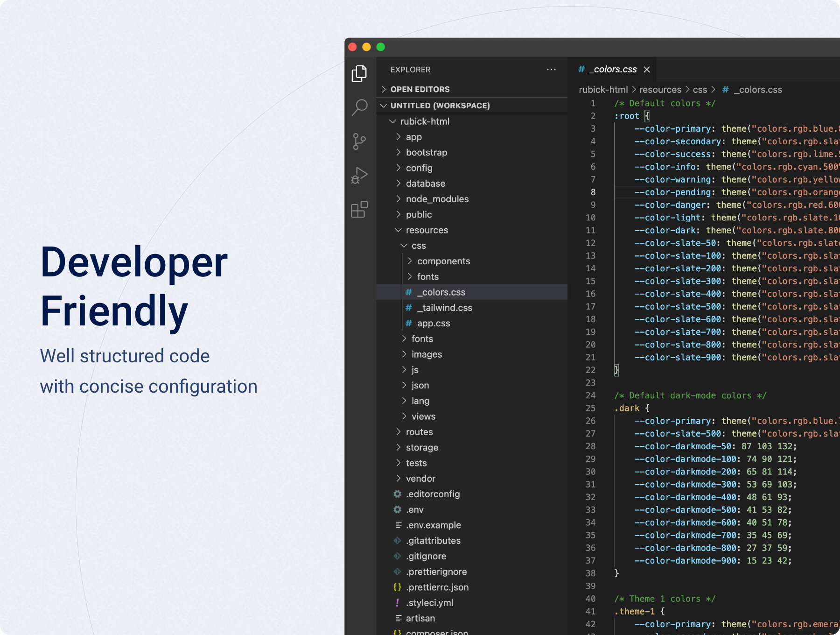Select the Run and Debug icon
Screen dimensions: 840x635
[359, 175]
